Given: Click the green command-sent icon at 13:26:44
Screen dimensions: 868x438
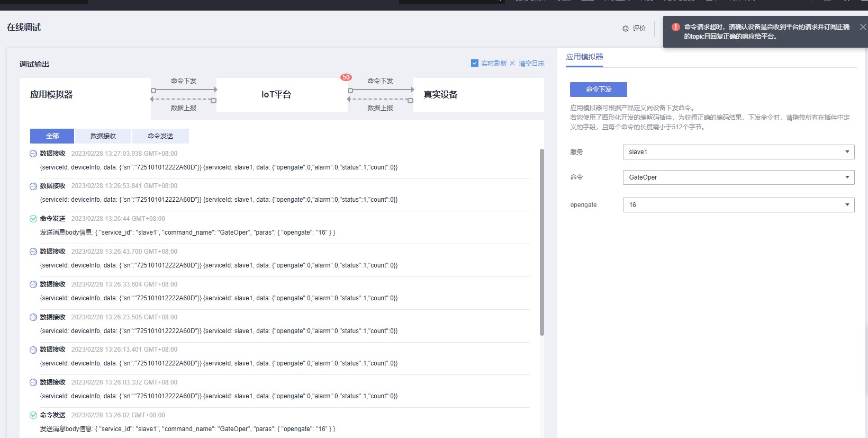Looking at the screenshot, I should 33,219.
